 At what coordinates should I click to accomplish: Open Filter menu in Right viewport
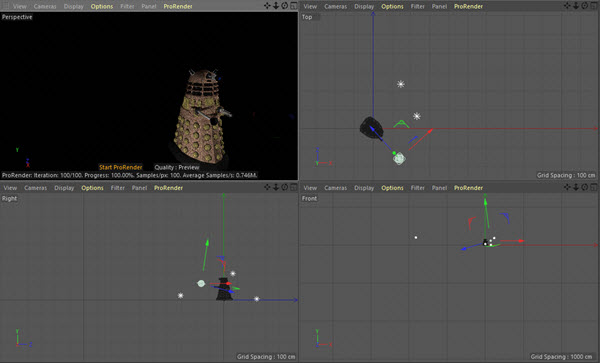pos(117,188)
